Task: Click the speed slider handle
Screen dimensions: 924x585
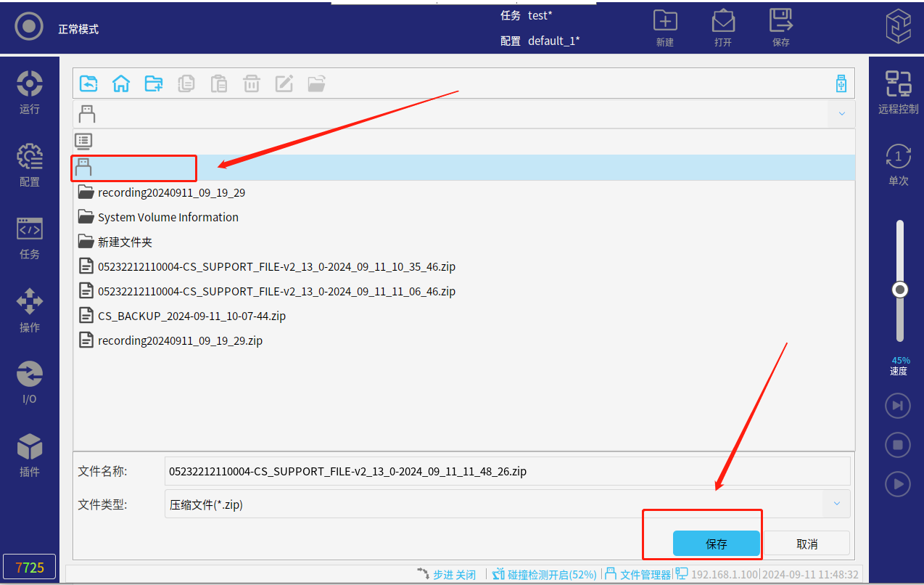Action: point(900,290)
